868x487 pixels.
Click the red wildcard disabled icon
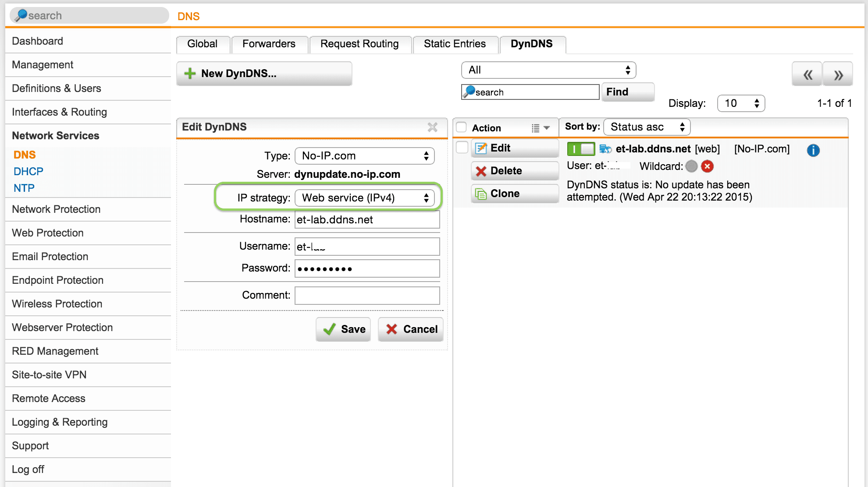707,166
